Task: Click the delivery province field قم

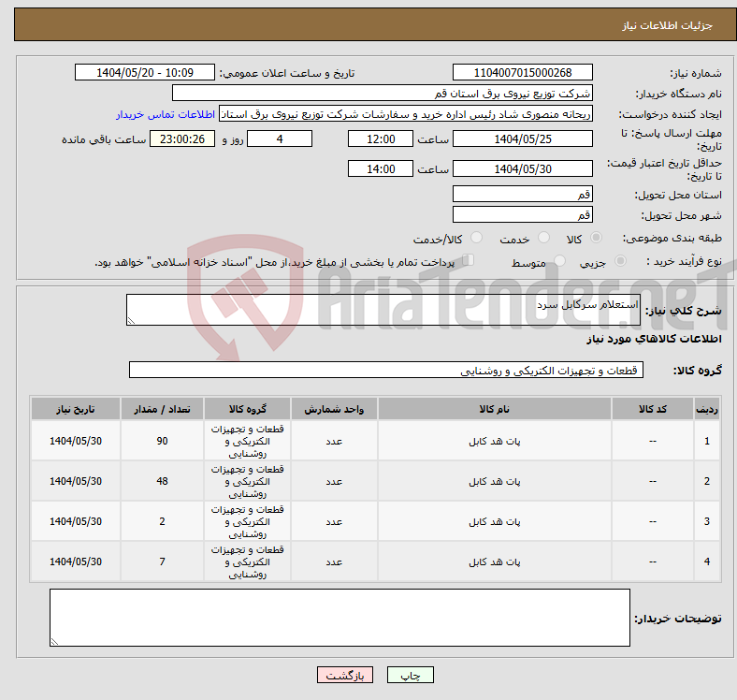Action: (x=523, y=194)
